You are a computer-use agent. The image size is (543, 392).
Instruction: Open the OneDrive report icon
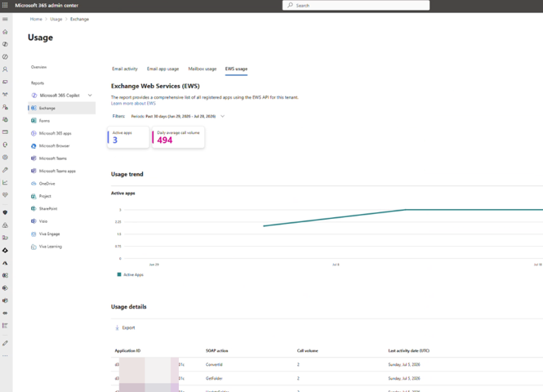(x=33, y=184)
